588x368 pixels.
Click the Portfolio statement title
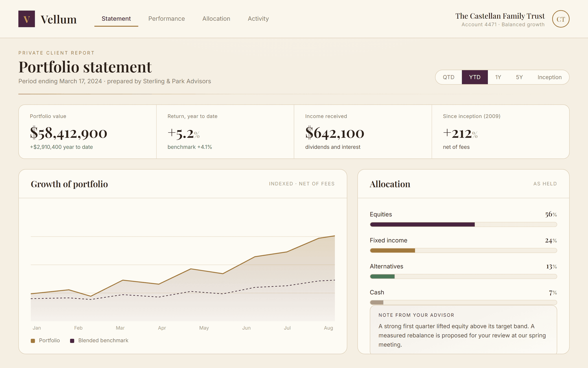pyautogui.click(x=85, y=67)
